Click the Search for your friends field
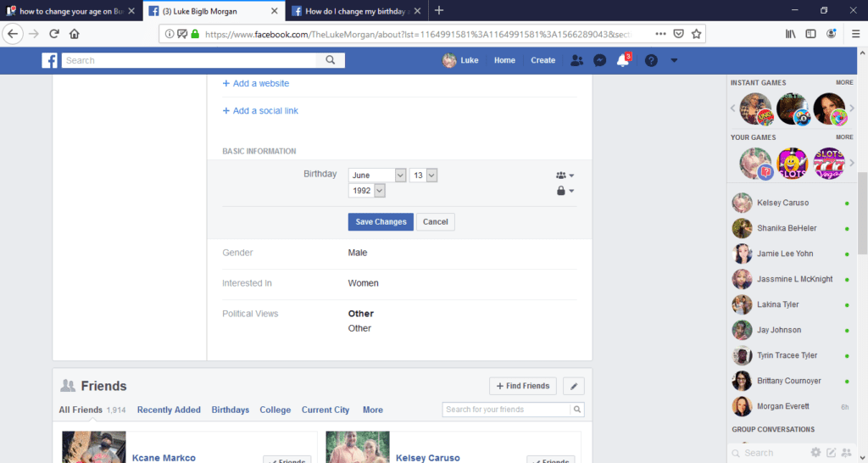 (x=506, y=410)
